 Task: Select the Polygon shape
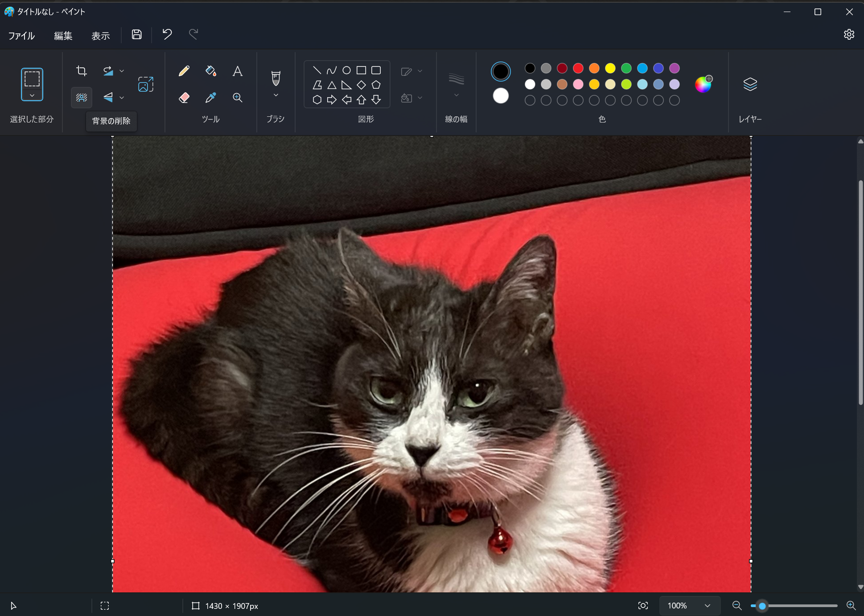317,85
